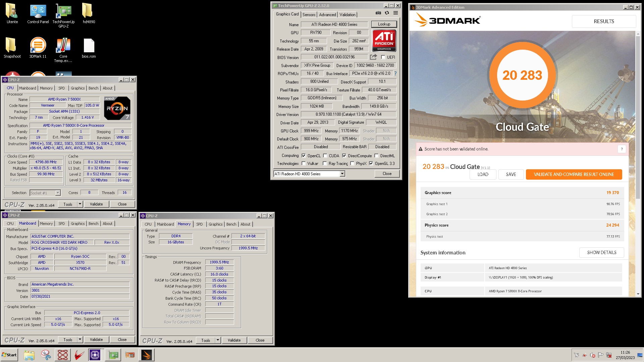This screenshot has width=644, height=362.
Task: Open the Snapshoot folder icon
Action: pyautogui.click(x=12, y=48)
